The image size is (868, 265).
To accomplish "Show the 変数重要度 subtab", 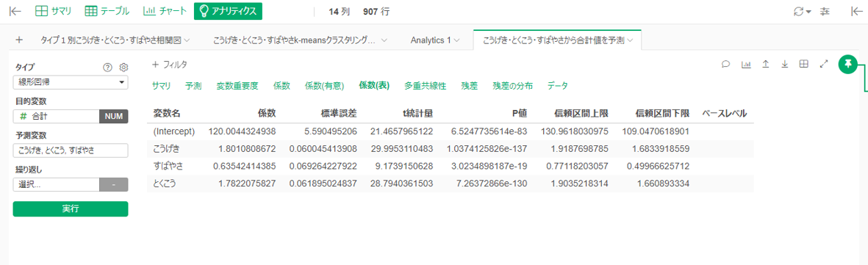I will 237,86.
